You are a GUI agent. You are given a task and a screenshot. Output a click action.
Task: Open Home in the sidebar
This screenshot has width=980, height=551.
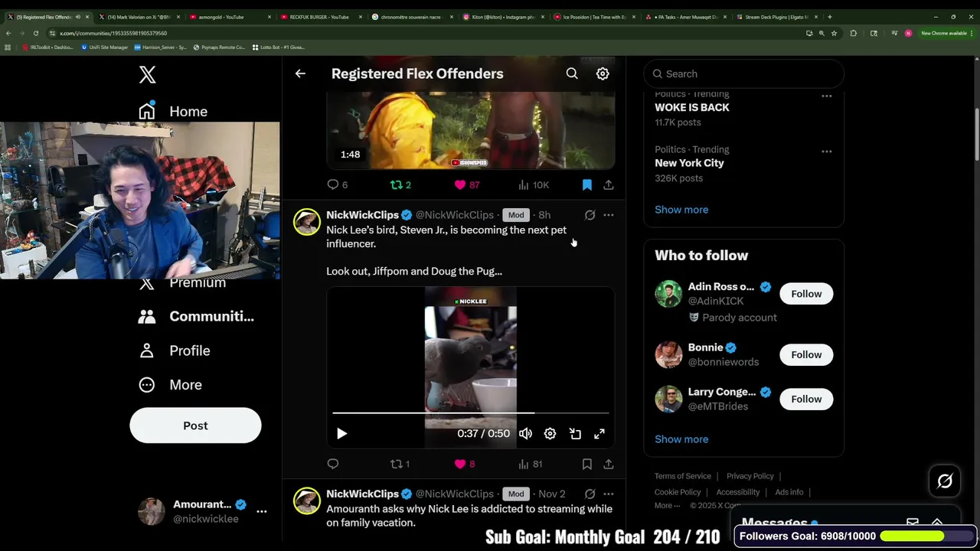(x=173, y=111)
